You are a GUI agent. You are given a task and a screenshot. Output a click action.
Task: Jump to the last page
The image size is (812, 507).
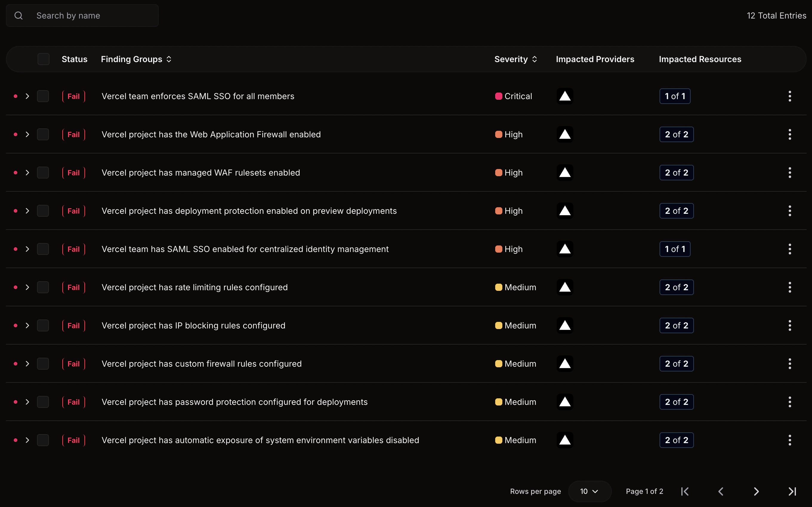792,491
